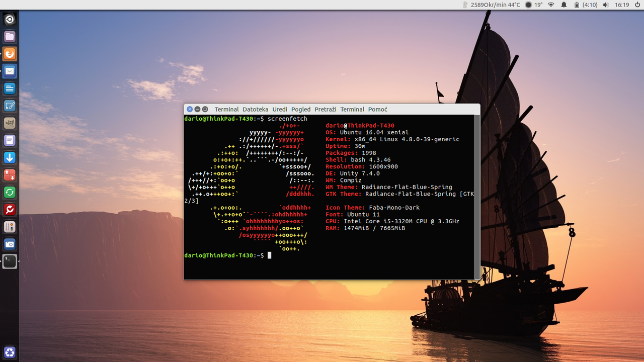Open the red wrench tool application

pyautogui.click(x=10, y=210)
